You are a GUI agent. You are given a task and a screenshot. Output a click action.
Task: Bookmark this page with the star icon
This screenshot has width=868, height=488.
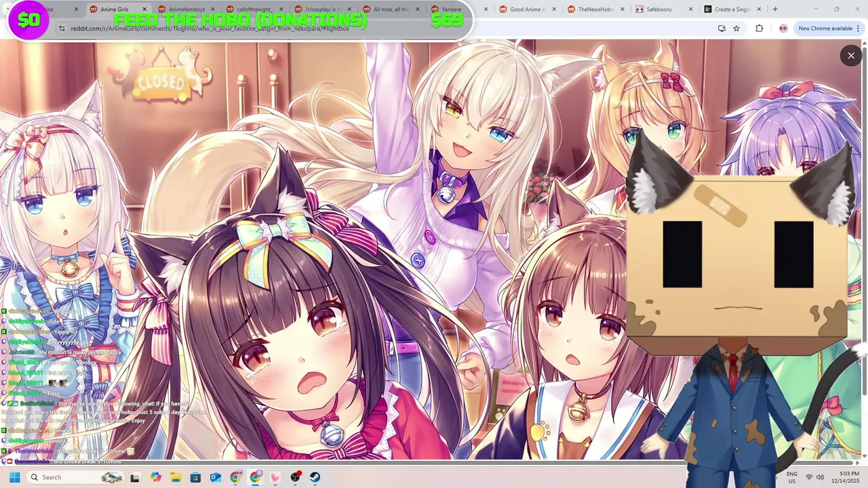coord(736,28)
